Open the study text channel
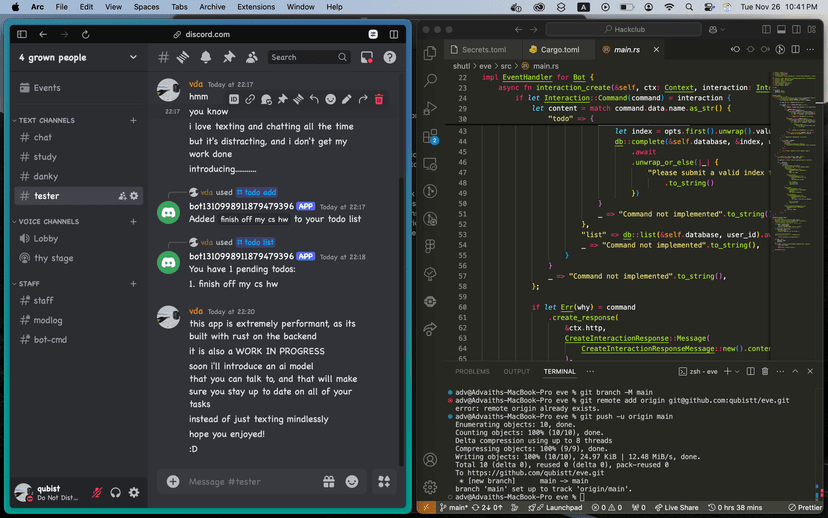Viewport: 828px width, 518px height. click(45, 157)
